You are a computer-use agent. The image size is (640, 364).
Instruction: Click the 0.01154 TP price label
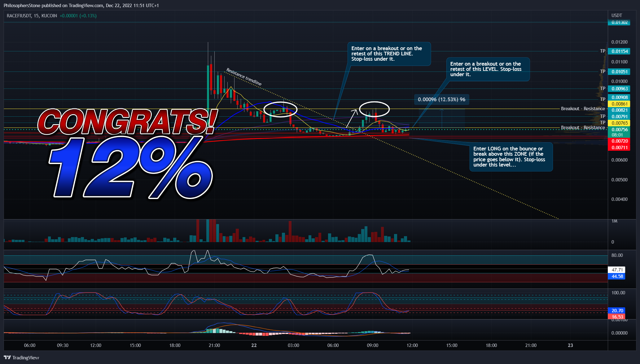619,51
